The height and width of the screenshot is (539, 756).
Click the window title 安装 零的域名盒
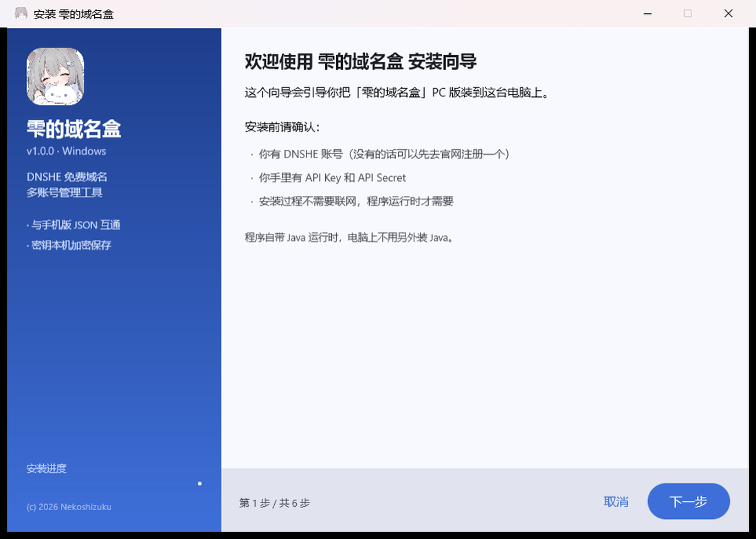74,14
